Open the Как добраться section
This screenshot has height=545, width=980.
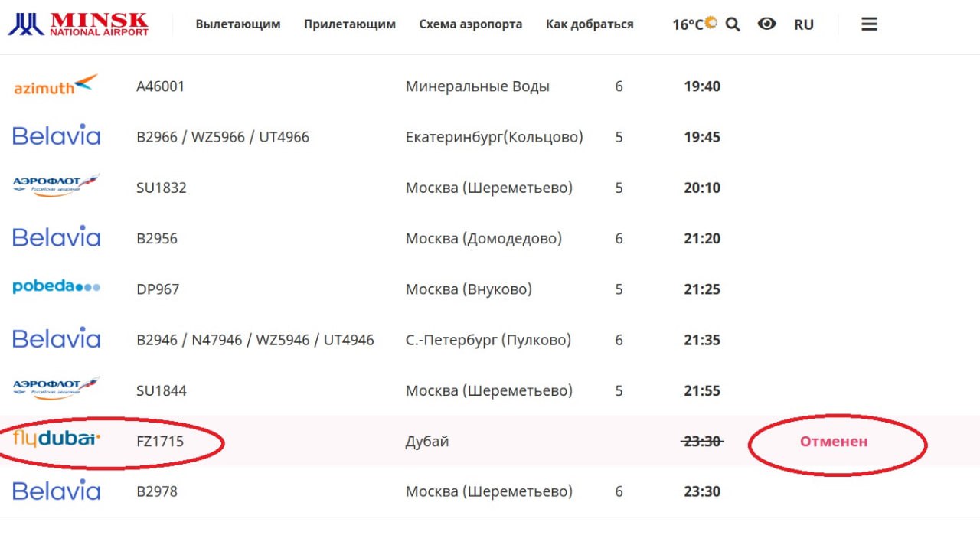(590, 24)
